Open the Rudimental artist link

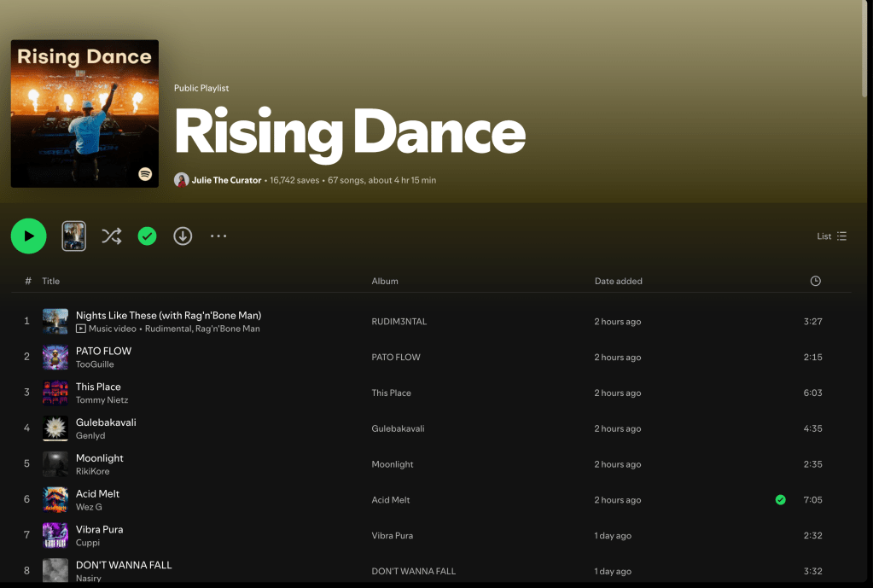click(168, 329)
